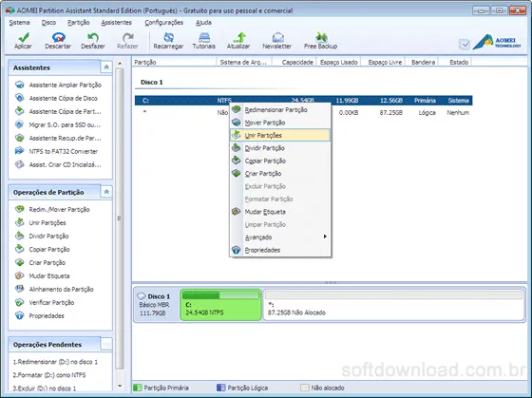Viewport: 532px width, 398px height.
Task: Open the Partição menu
Action: point(78,23)
